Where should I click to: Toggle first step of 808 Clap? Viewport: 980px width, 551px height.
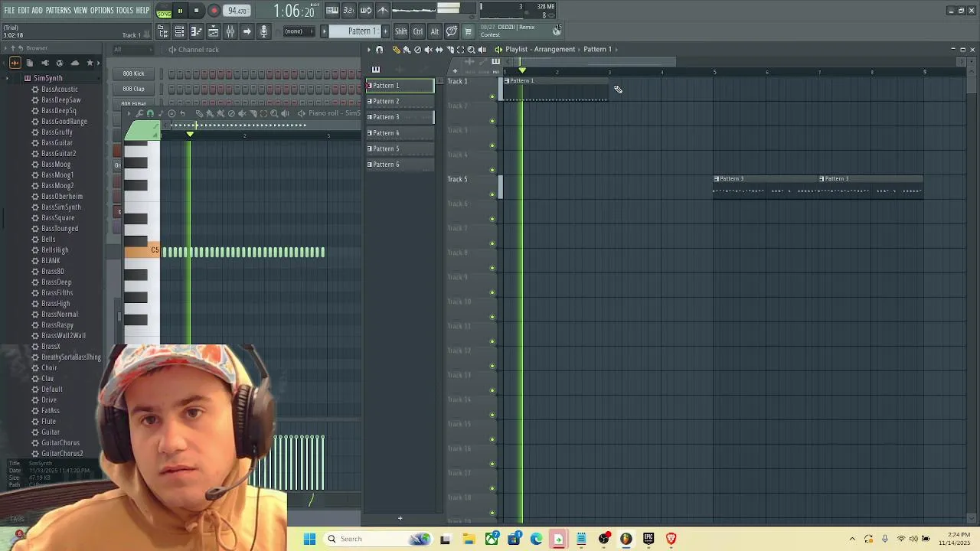click(x=171, y=89)
